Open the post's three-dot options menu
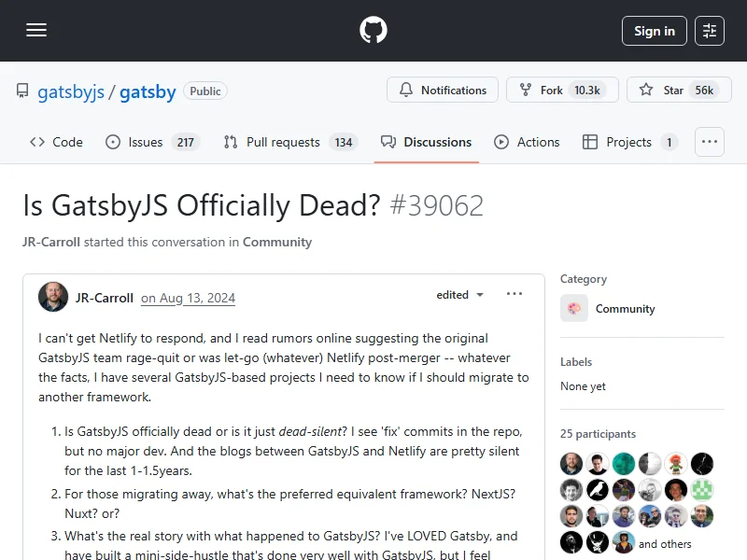The image size is (747, 560). [x=514, y=295]
